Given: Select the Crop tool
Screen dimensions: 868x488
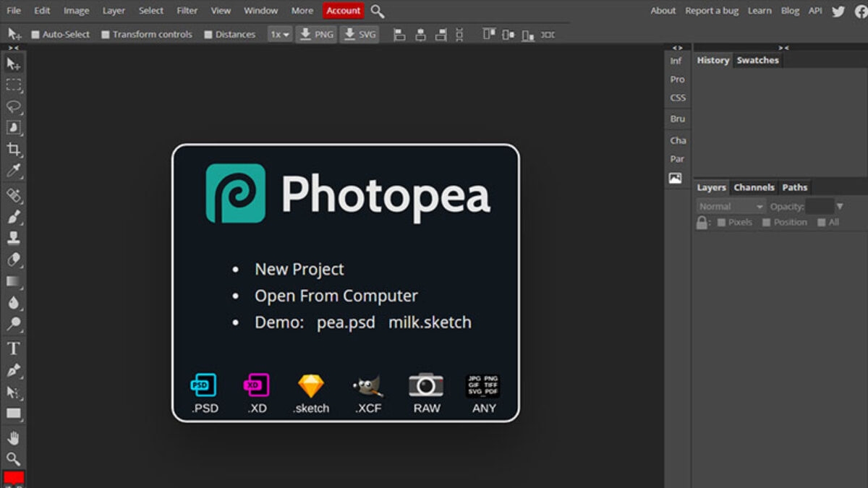Looking at the screenshot, I should (13, 150).
